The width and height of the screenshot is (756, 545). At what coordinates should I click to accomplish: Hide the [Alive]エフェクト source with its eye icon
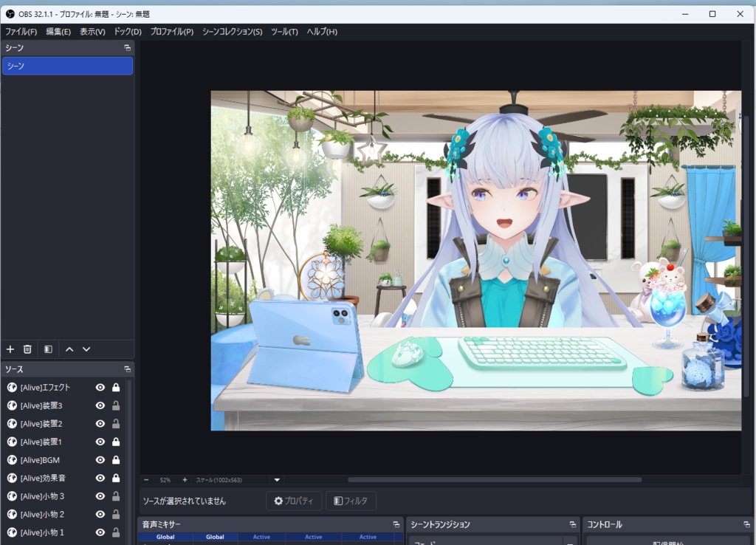coord(100,387)
